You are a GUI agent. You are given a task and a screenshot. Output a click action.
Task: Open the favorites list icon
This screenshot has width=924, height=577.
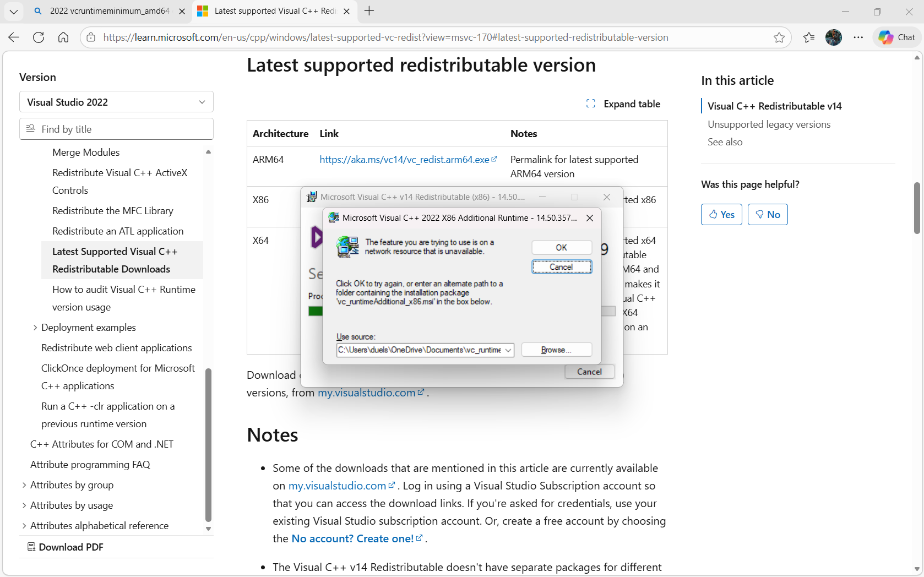click(808, 37)
